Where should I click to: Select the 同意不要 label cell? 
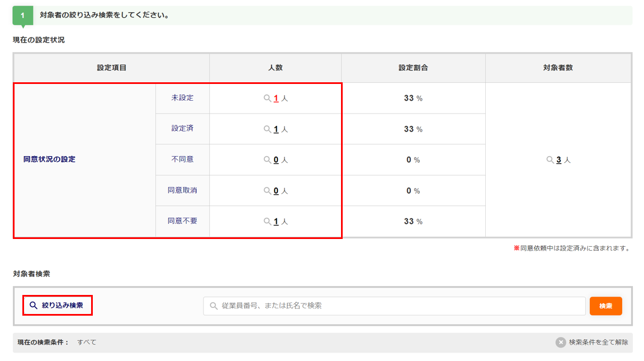(x=182, y=221)
